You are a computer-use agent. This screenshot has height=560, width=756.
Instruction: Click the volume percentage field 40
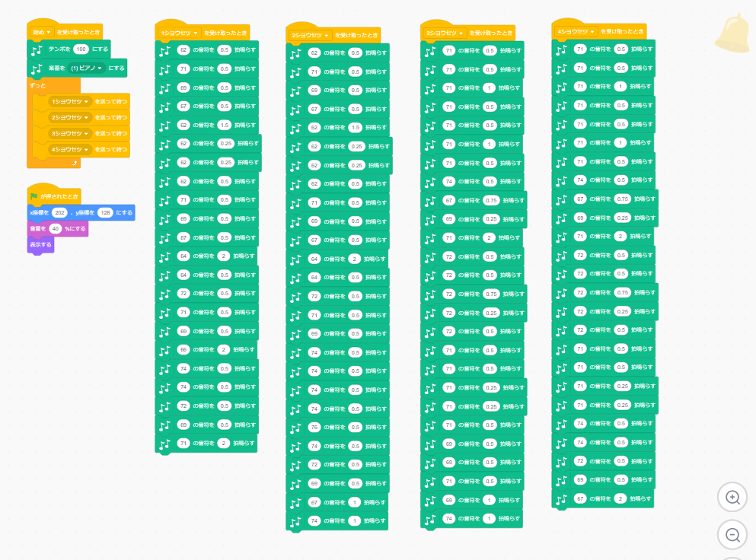[56, 228]
